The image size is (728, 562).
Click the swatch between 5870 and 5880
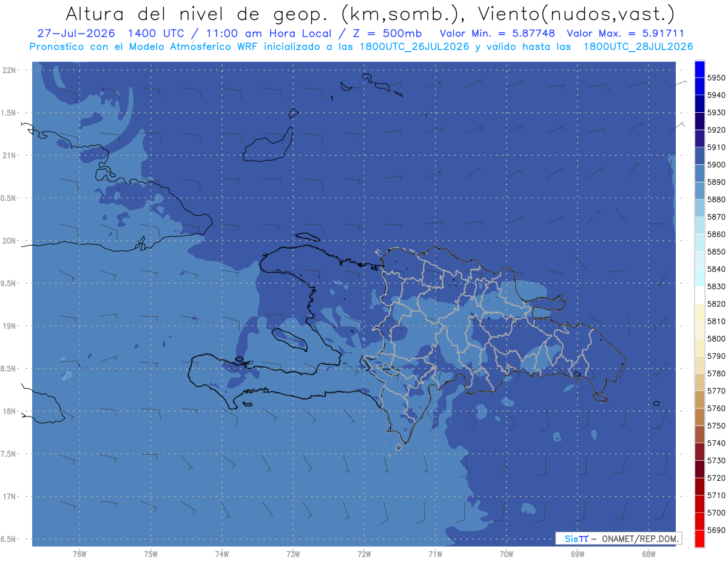(x=699, y=208)
